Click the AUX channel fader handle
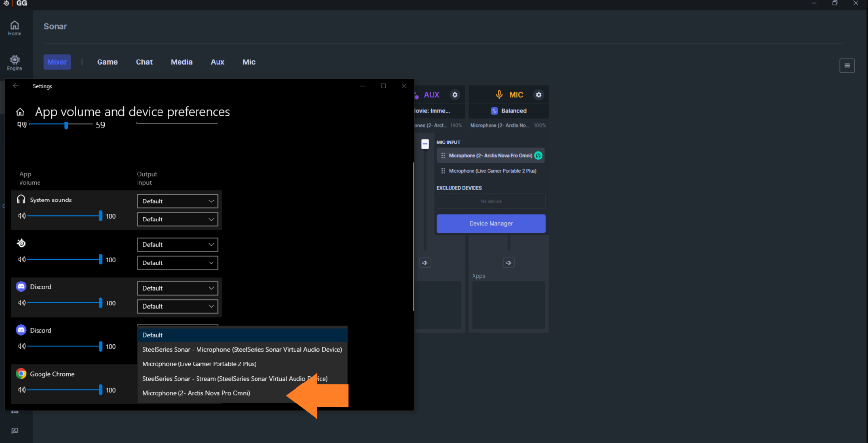The image size is (868, 443). 425,144
